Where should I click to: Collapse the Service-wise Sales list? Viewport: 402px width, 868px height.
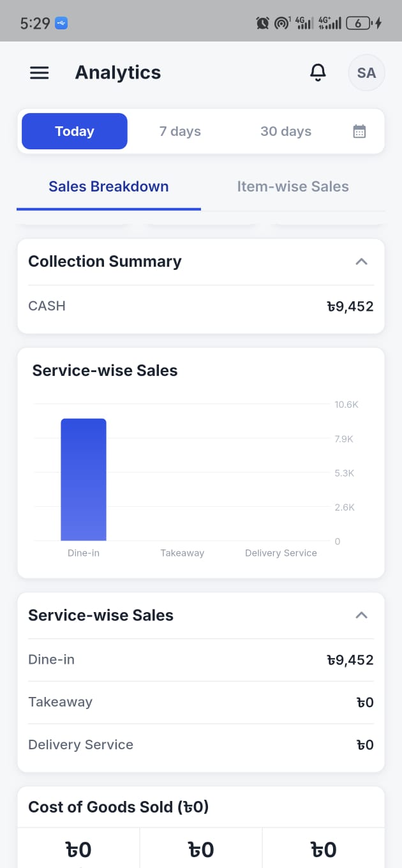(361, 615)
